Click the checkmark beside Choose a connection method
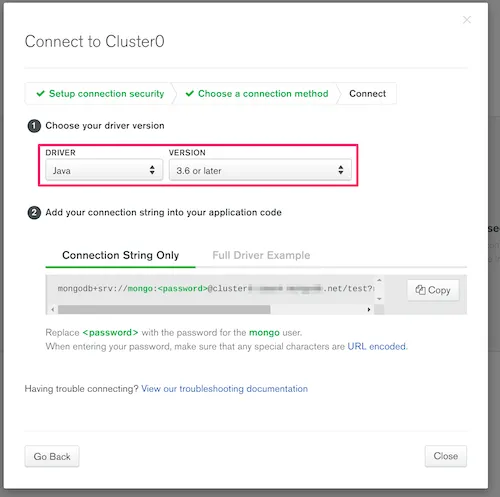500x497 pixels. [x=190, y=93]
